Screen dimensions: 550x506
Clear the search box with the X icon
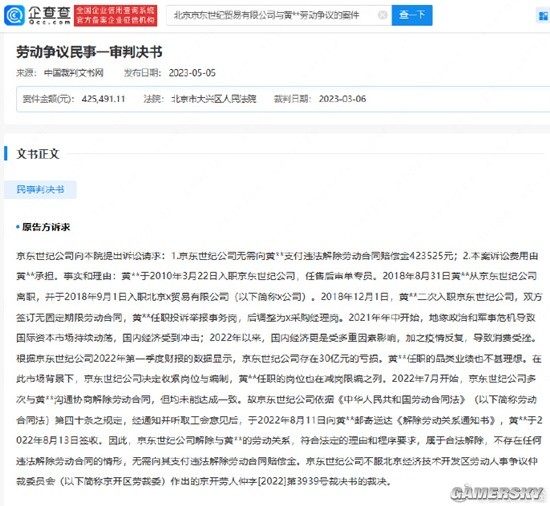click(x=382, y=15)
